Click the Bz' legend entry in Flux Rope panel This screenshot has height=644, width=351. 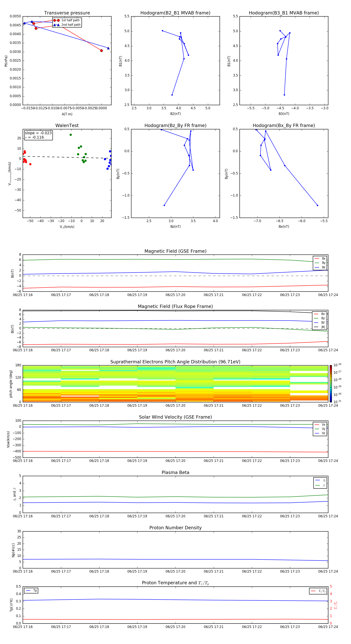(320, 323)
